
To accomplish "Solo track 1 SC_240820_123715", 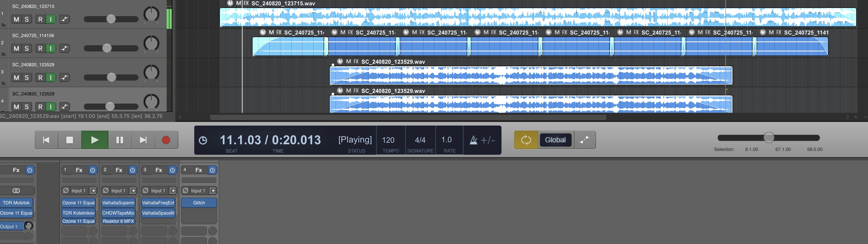I will [27, 19].
